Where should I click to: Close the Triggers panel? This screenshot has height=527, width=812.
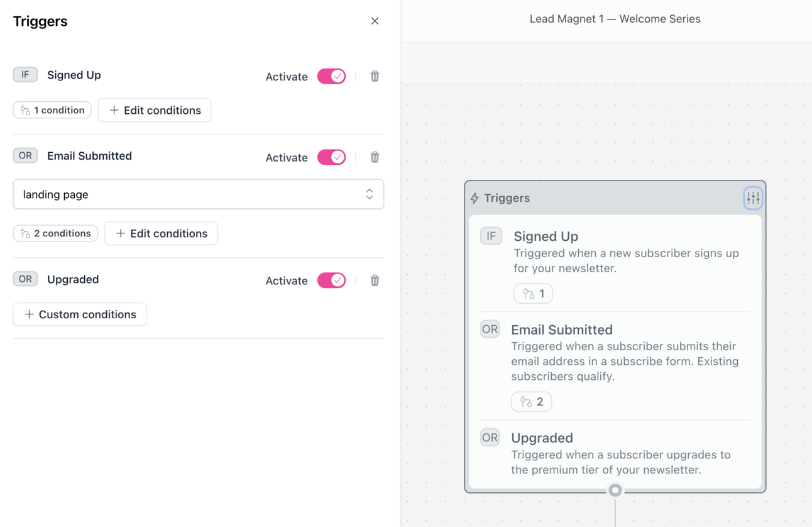[x=375, y=21]
